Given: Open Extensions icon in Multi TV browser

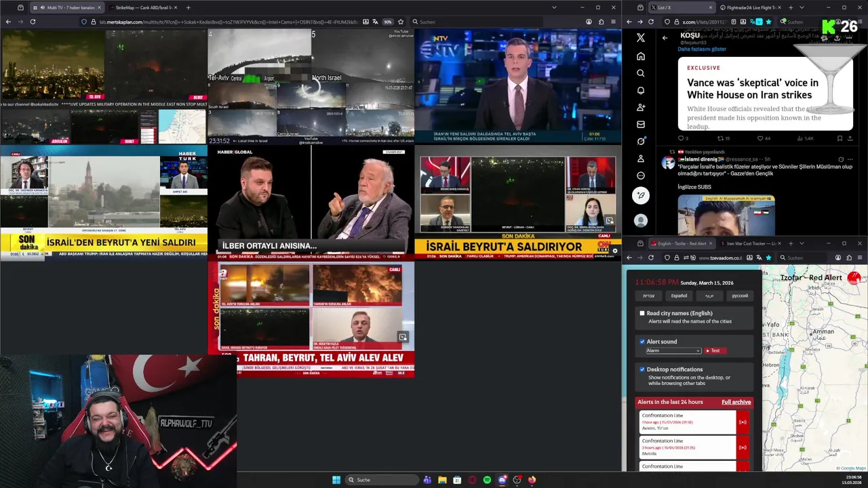Looking at the screenshot, I should click(601, 22).
